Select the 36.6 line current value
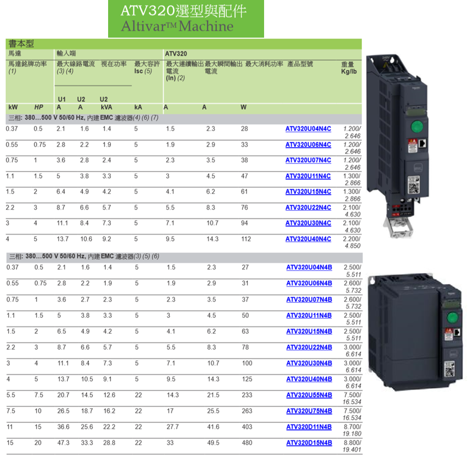The image size is (476, 456). (63, 427)
